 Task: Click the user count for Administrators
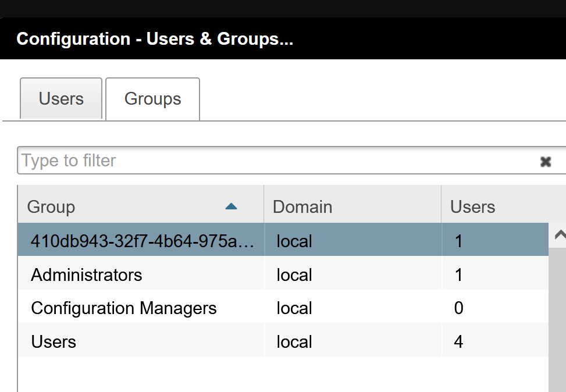[x=458, y=275]
